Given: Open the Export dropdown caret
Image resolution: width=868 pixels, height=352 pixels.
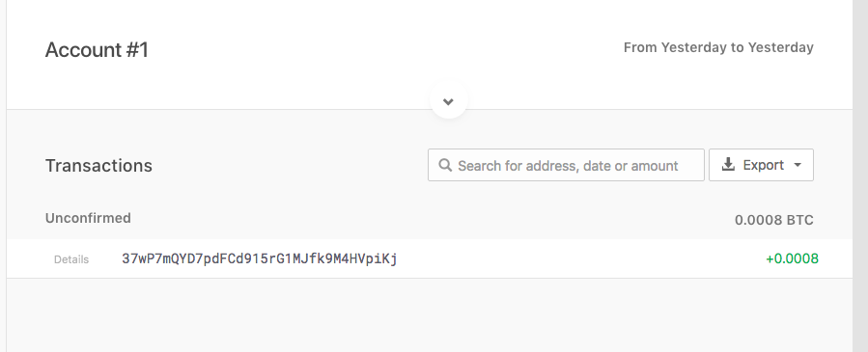Looking at the screenshot, I should point(798,165).
